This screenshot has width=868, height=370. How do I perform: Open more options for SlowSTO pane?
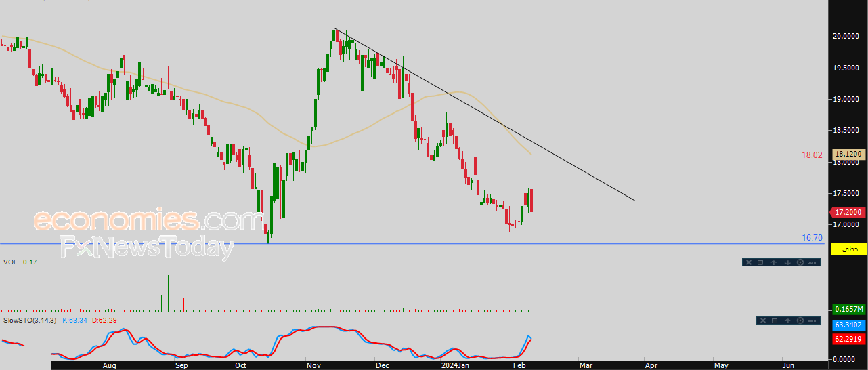pos(812,321)
